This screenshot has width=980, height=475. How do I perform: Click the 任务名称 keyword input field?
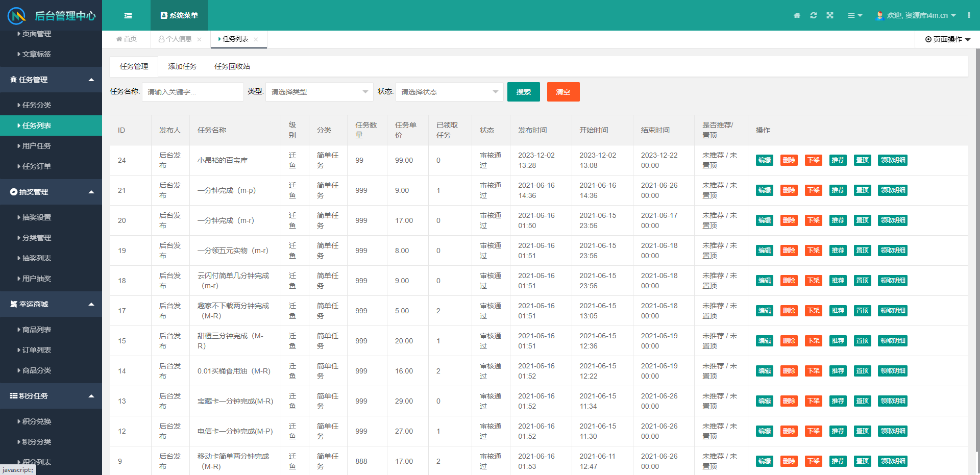pos(192,92)
